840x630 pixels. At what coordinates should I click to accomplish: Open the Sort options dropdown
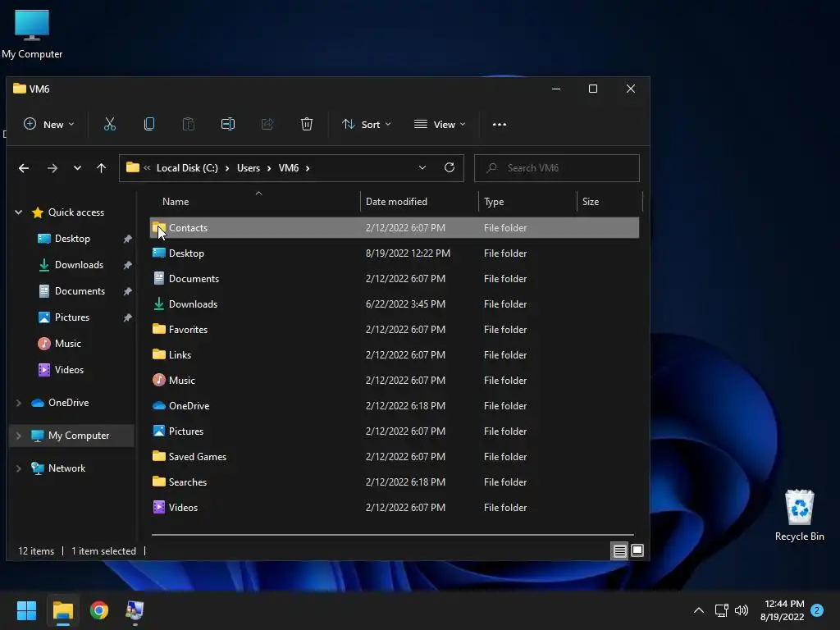367,125
